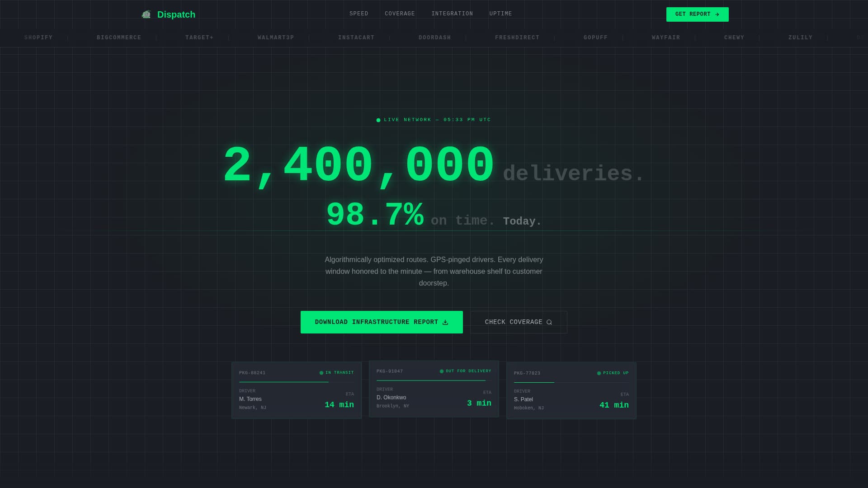Image resolution: width=868 pixels, height=488 pixels.
Task: Click the magnifier icon in Check Coverage
Action: tap(549, 322)
